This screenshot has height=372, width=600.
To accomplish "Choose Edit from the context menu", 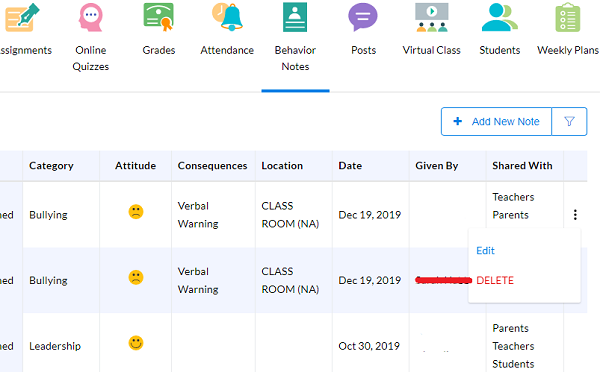I will coord(486,251).
